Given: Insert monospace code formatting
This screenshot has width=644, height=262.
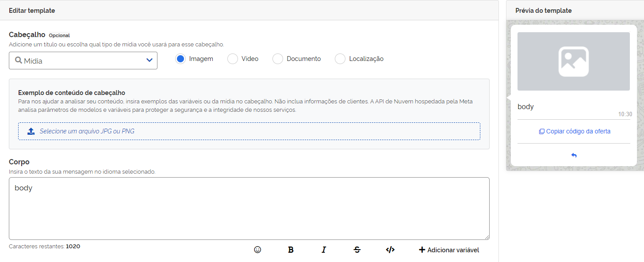Looking at the screenshot, I should [390, 250].
